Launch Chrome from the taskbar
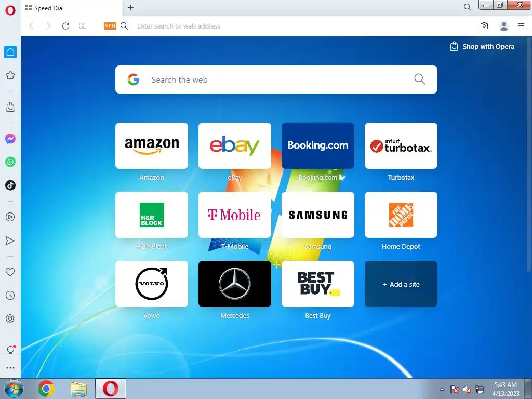Viewport: 532px width, 399px height. [x=46, y=389]
